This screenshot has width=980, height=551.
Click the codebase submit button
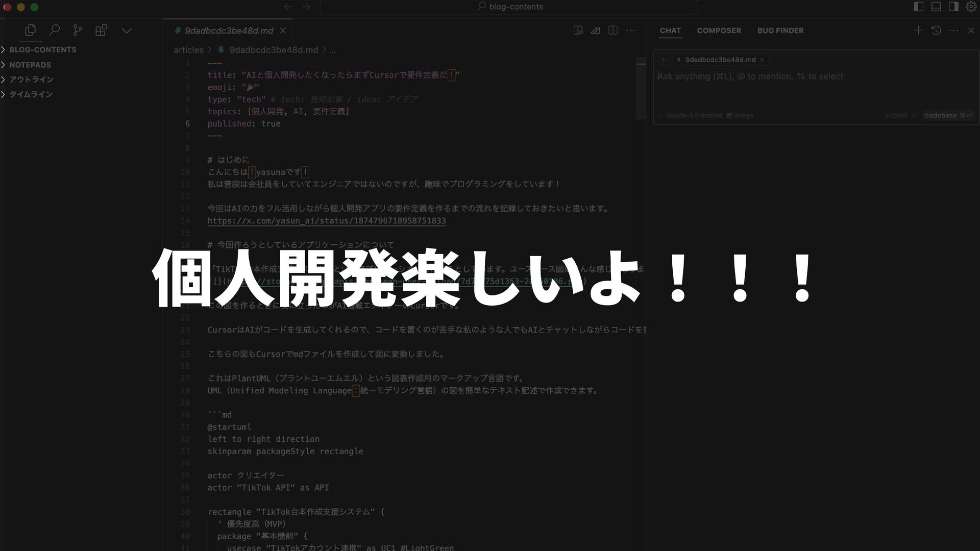point(948,115)
